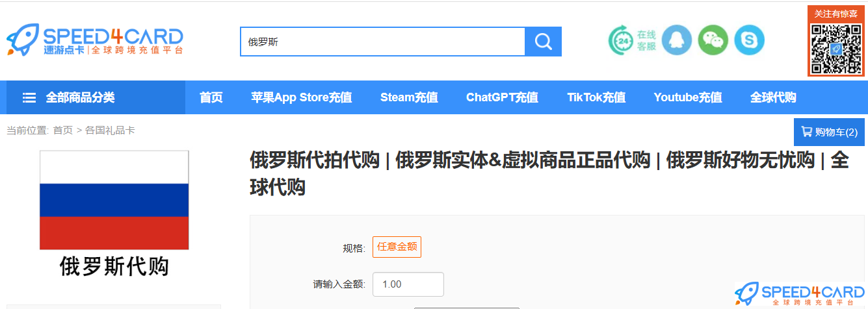Open 全球代购 menu item

(x=773, y=97)
